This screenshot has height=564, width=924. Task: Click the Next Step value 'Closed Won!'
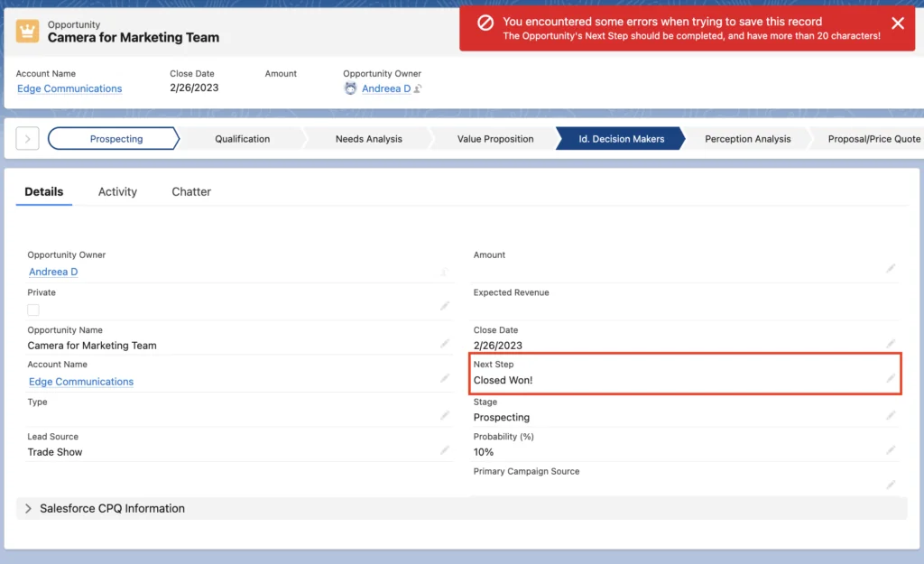(504, 380)
